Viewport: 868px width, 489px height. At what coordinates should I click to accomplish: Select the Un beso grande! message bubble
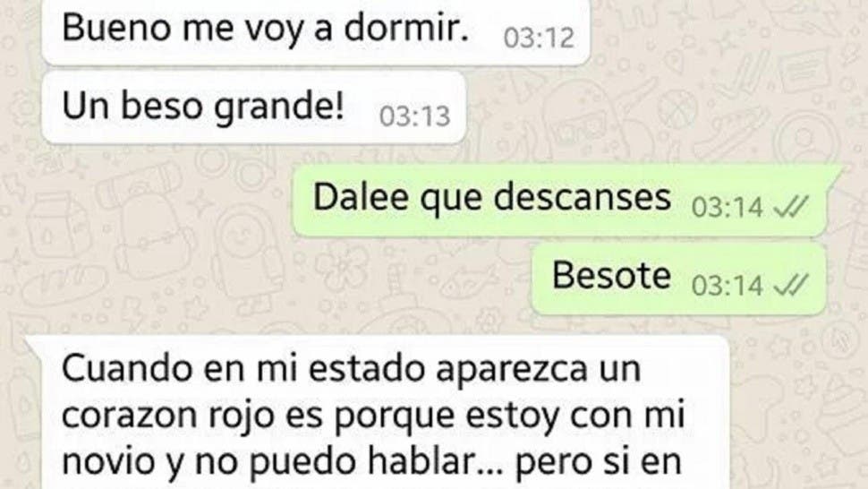click(x=254, y=107)
